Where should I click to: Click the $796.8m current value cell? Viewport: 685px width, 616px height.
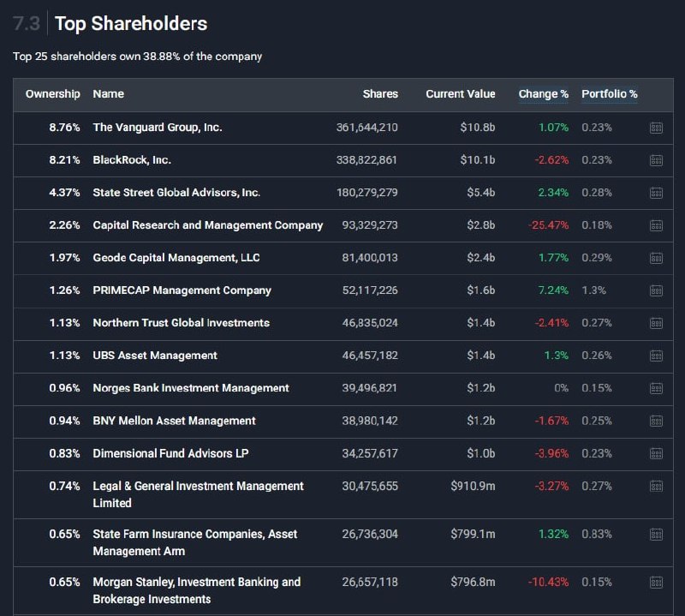(474, 582)
